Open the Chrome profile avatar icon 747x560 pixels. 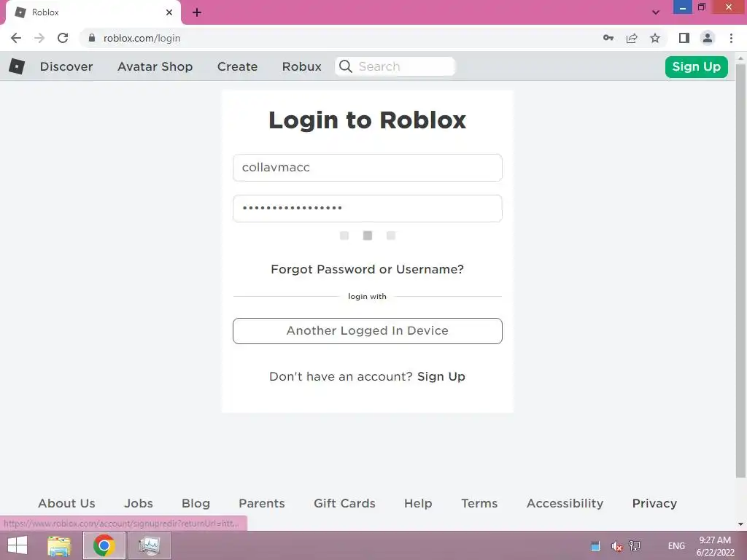[708, 38]
